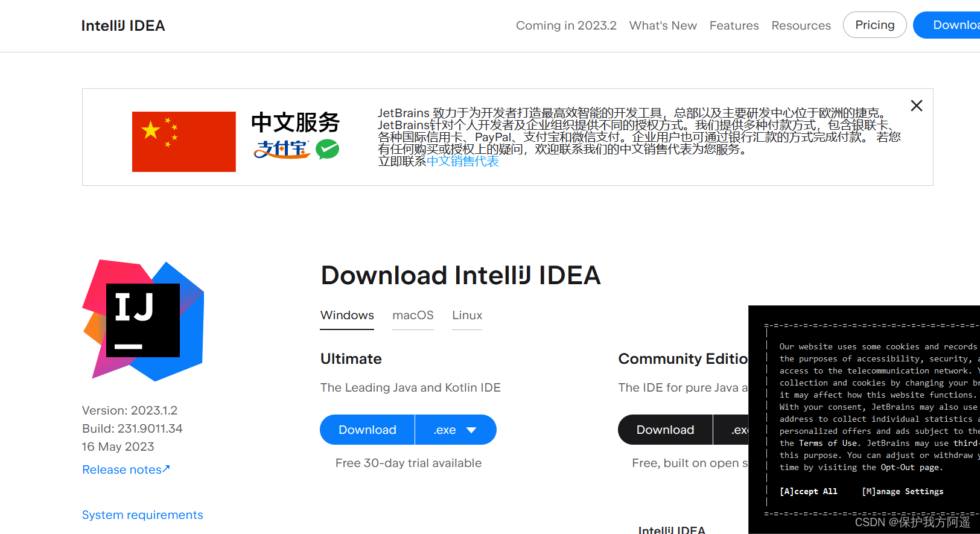
Task: Download IntelliJ IDEA Ultimate
Action: pos(367,430)
